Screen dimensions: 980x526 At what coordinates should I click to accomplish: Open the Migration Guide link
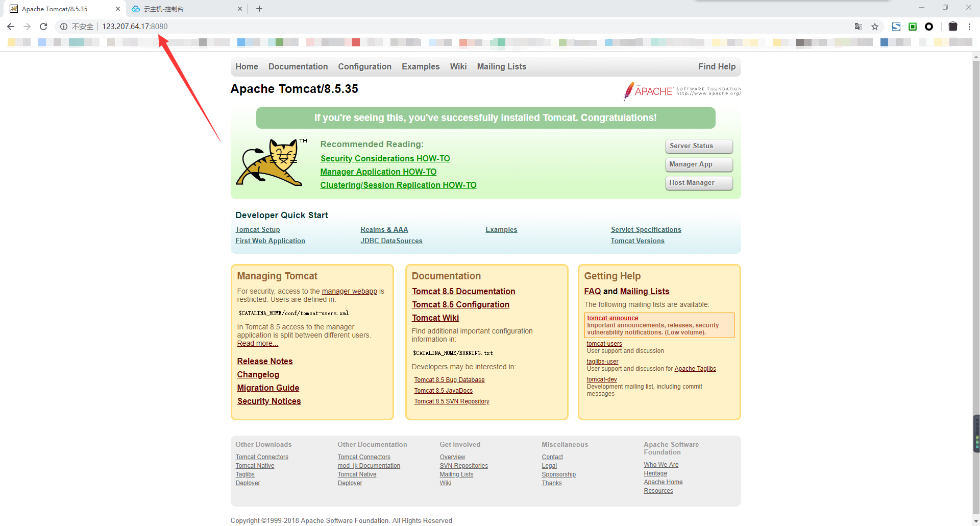268,388
